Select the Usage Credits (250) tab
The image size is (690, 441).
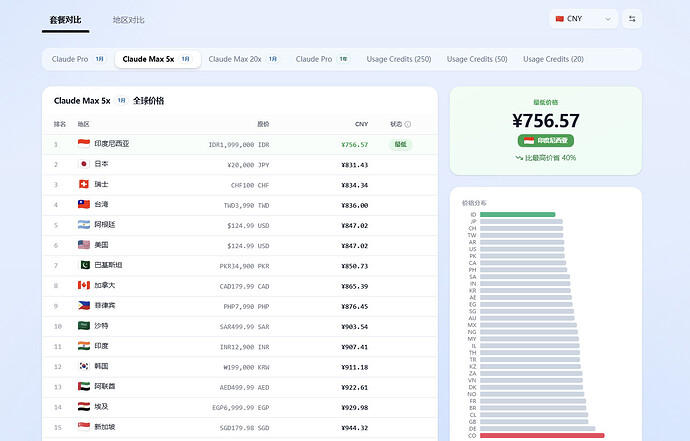point(399,59)
